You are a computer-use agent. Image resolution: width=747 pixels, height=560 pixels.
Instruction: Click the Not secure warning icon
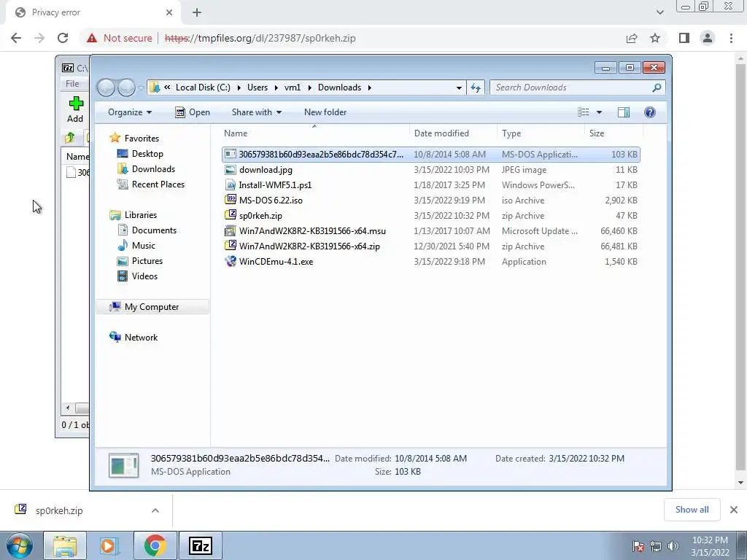pyautogui.click(x=92, y=38)
